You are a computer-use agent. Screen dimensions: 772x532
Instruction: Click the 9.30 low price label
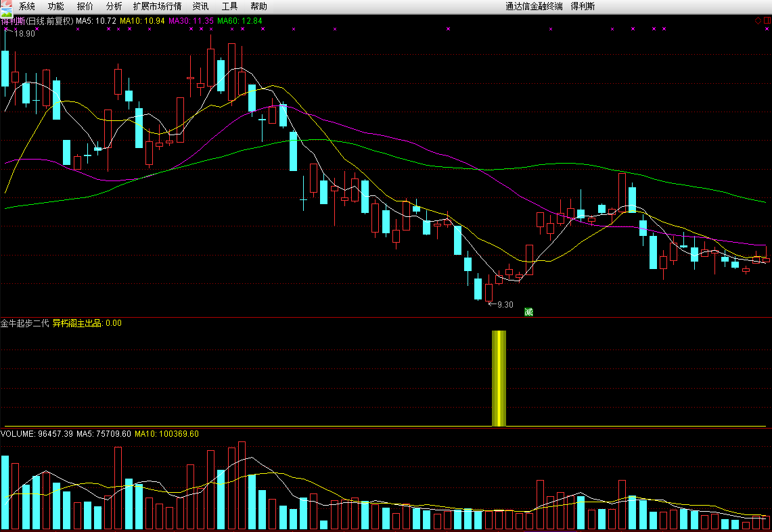point(505,304)
